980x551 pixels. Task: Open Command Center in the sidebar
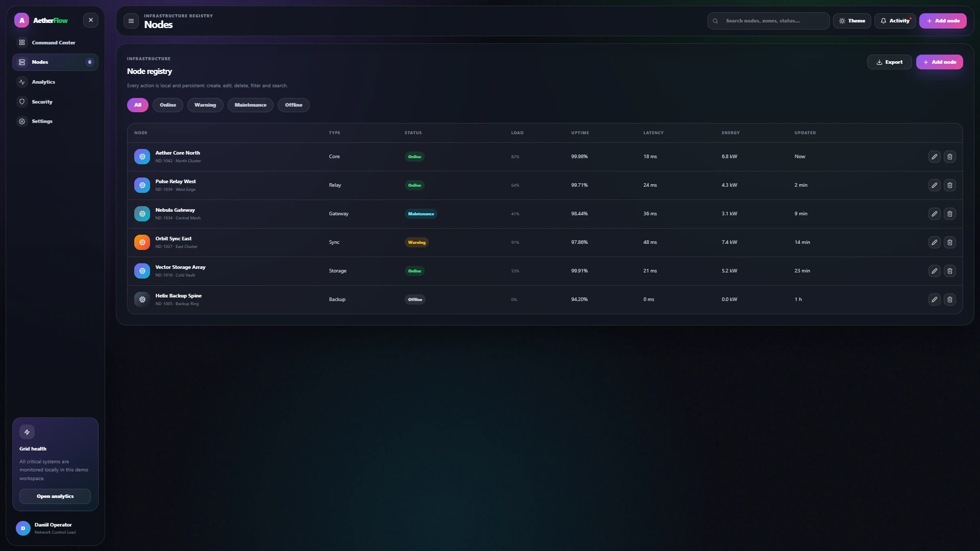(x=55, y=42)
